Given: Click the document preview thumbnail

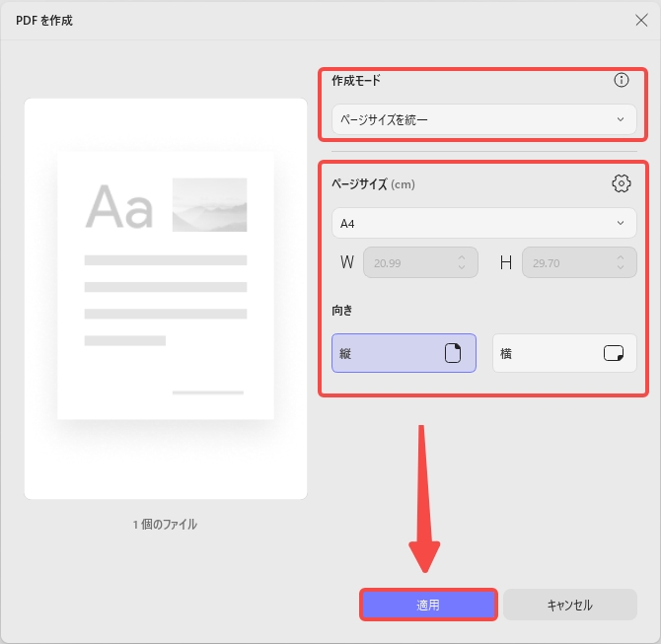Looking at the screenshot, I should pyautogui.click(x=166, y=299).
